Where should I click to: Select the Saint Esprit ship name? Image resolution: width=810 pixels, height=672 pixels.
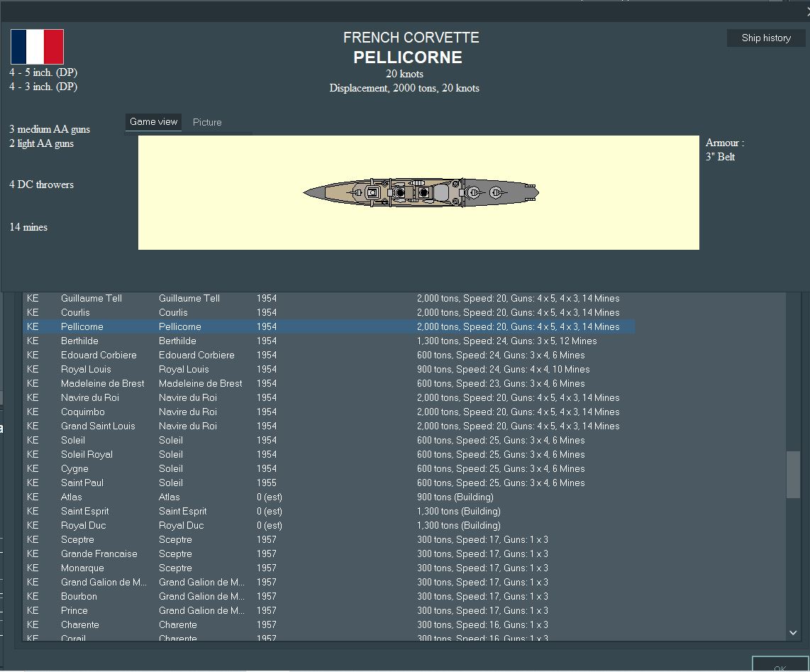click(x=84, y=511)
